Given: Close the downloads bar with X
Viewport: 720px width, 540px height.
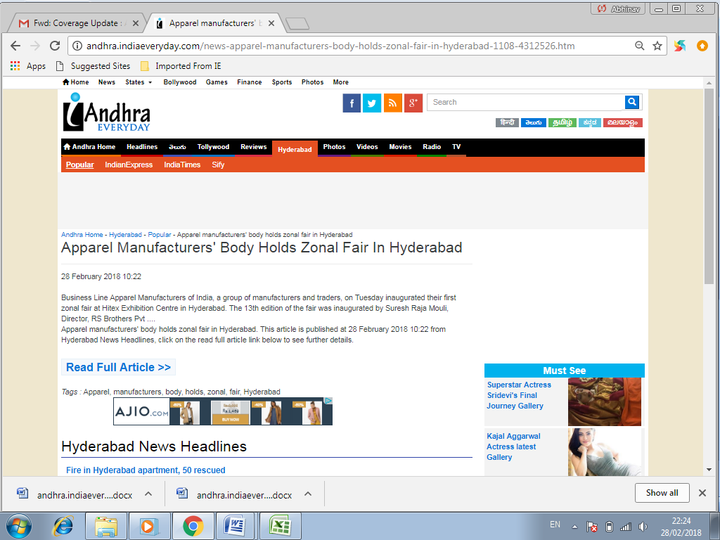Looking at the screenshot, I should pyautogui.click(x=702, y=493).
